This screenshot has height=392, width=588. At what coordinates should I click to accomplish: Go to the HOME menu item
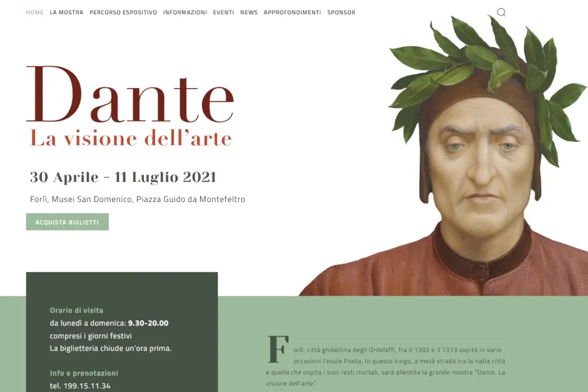[35, 13]
